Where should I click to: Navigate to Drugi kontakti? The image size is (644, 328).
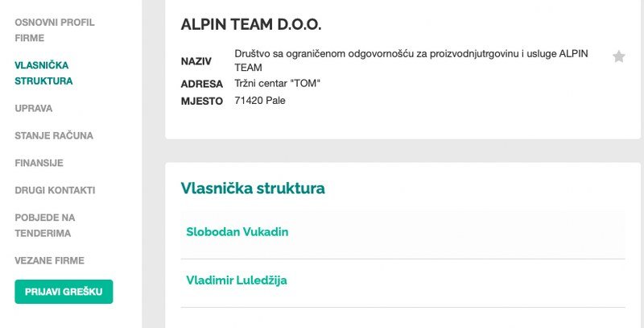[x=55, y=190]
